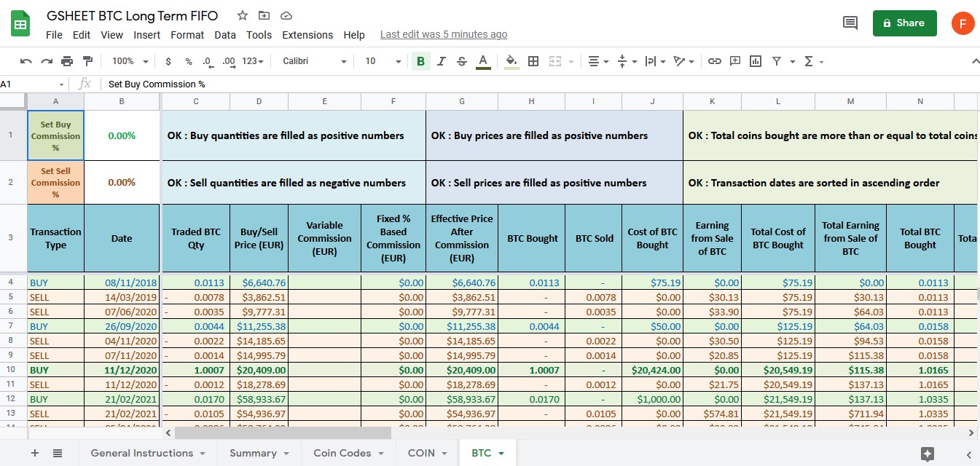
Task: Open the Tools menu
Action: coord(259,35)
